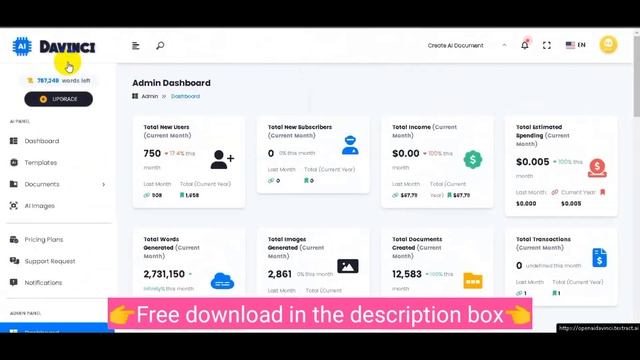Click the AI Images sidebar icon

(x=13, y=206)
